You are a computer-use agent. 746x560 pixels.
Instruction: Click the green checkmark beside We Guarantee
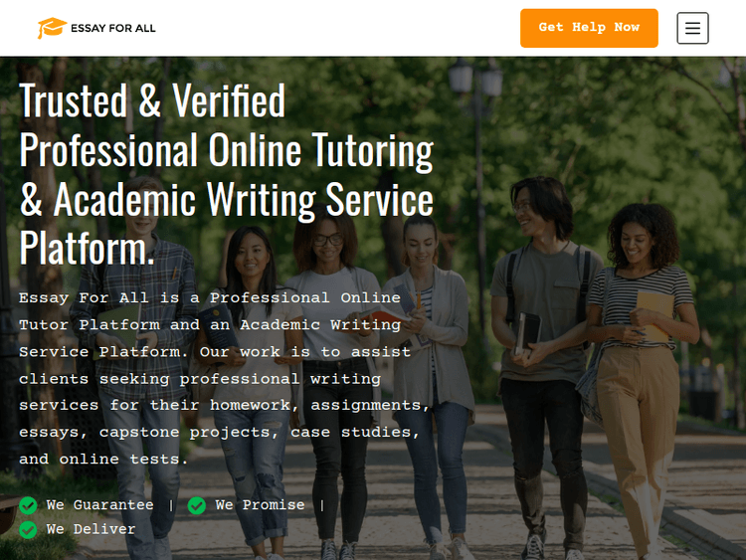click(28, 505)
